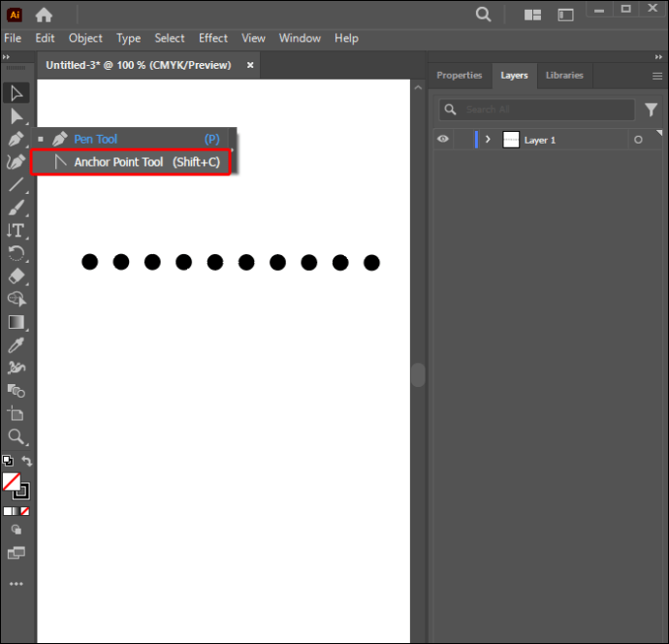The image size is (669, 644).
Task: Select the Shape Builder tool
Action: click(16, 299)
